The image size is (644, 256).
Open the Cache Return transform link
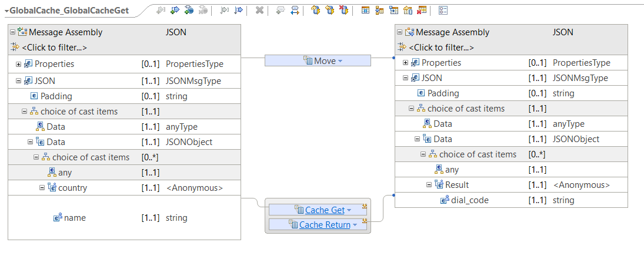point(325,225)
